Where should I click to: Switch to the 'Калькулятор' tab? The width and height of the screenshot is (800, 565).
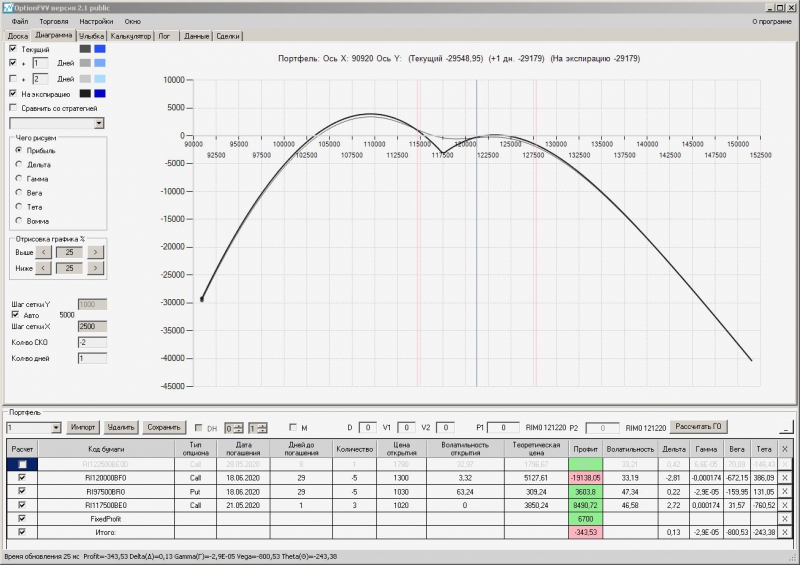[131, 36]
